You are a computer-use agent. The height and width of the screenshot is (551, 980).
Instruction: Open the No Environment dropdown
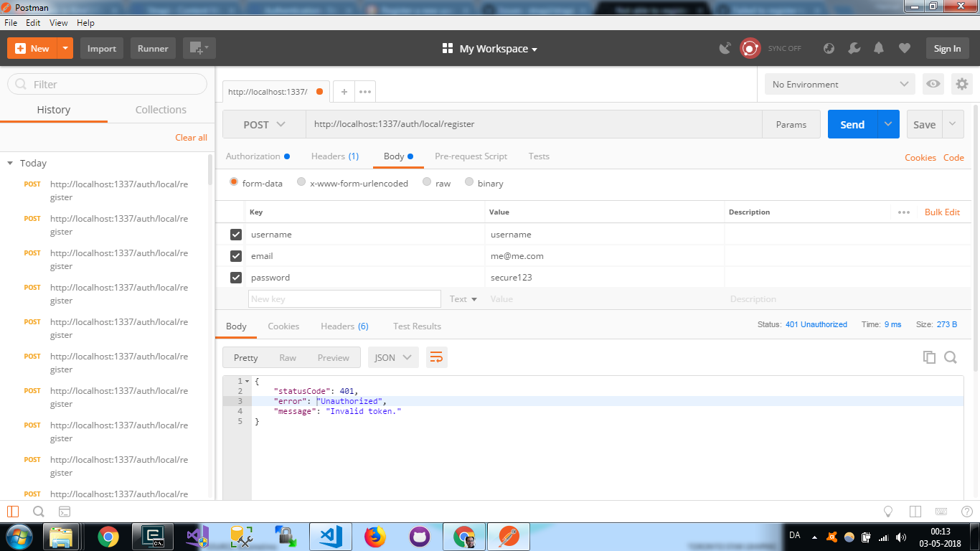(839, 84)
